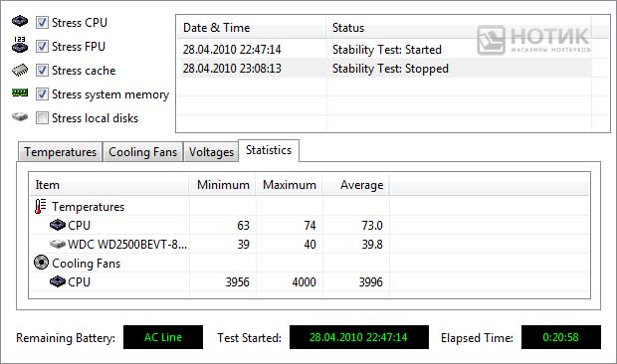Click the fan icon in the Cooling Fans row
This screenshot has width=617, height=364.
pyautogui.click(x=41, y=263)
